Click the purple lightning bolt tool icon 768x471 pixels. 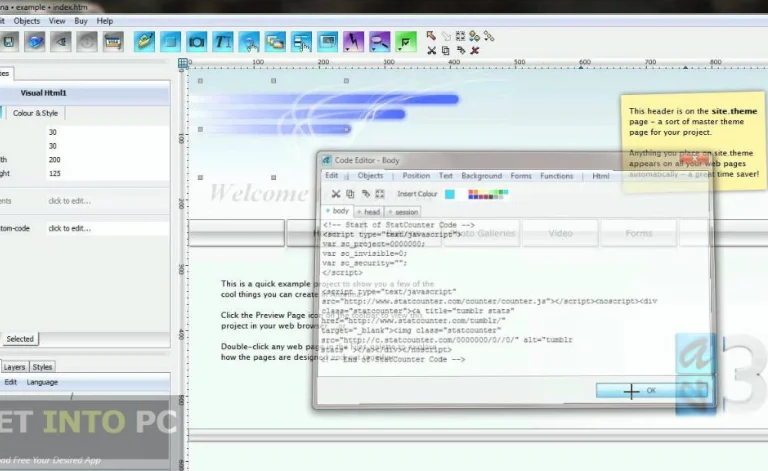353,42
